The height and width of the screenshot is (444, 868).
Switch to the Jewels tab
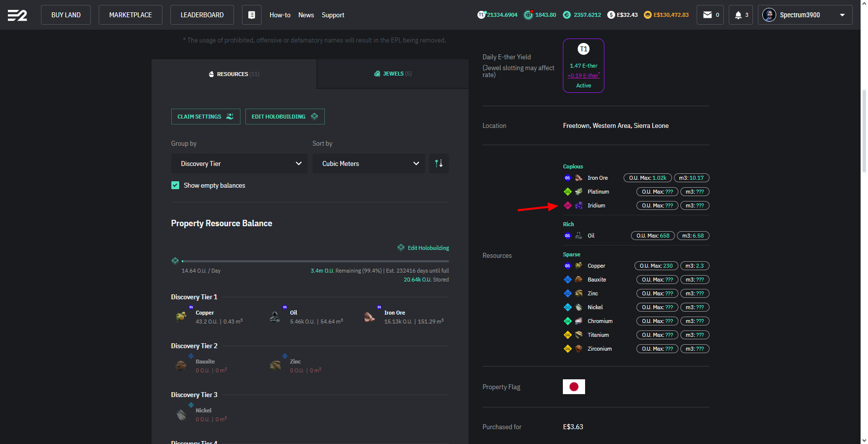tap(393, 74)
